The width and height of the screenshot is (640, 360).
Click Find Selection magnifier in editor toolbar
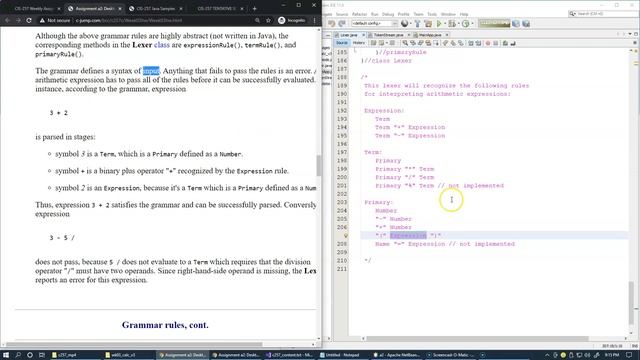pyautogui.click(x=405, y=43)
